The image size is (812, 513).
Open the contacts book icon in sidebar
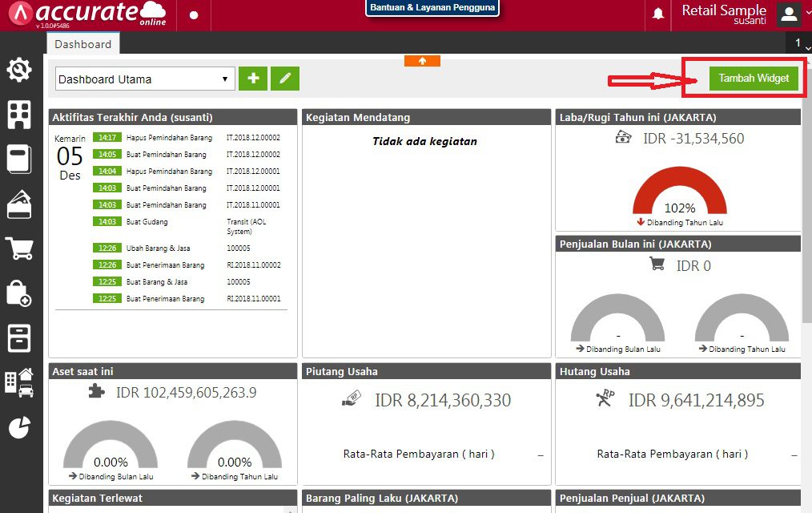(18, 159)
